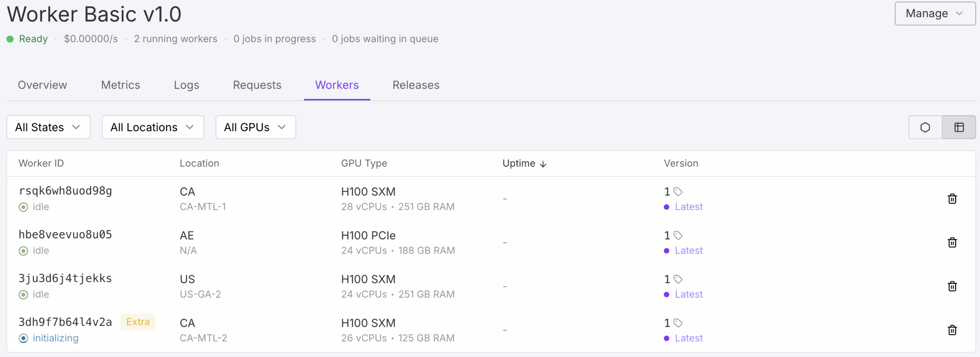Switch to the Metrics tab
This screenshot has width=980, height=357.
pyautogui.click(x=120, y=85)
